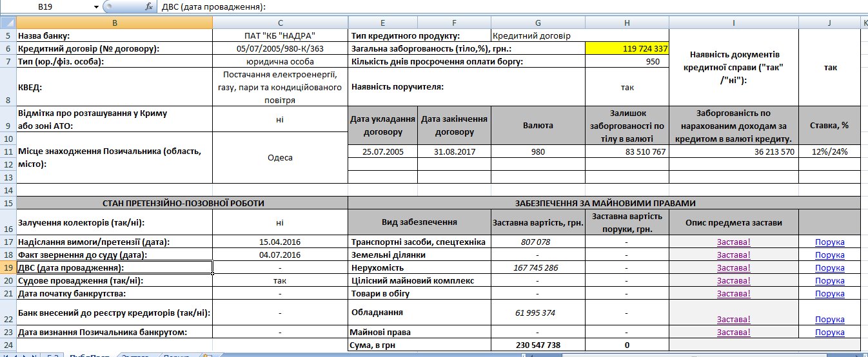Click the Insert Worksheet tab icon

coord(207,355)
